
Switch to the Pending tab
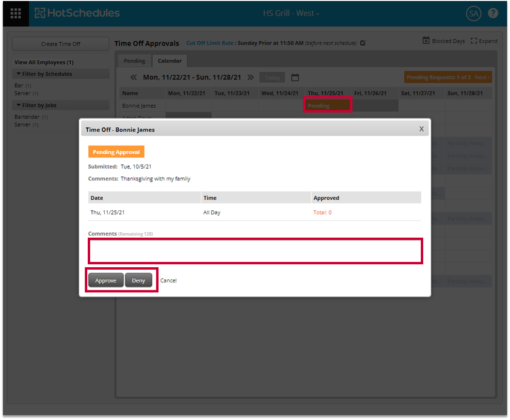[134, 61]
